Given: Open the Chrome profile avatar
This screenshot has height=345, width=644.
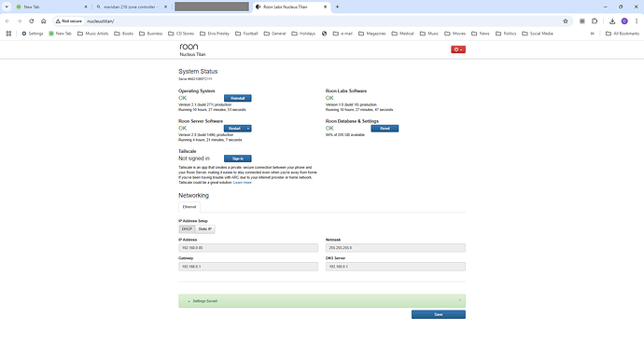Looking at the screenshot, I should [x=624, y=21].
